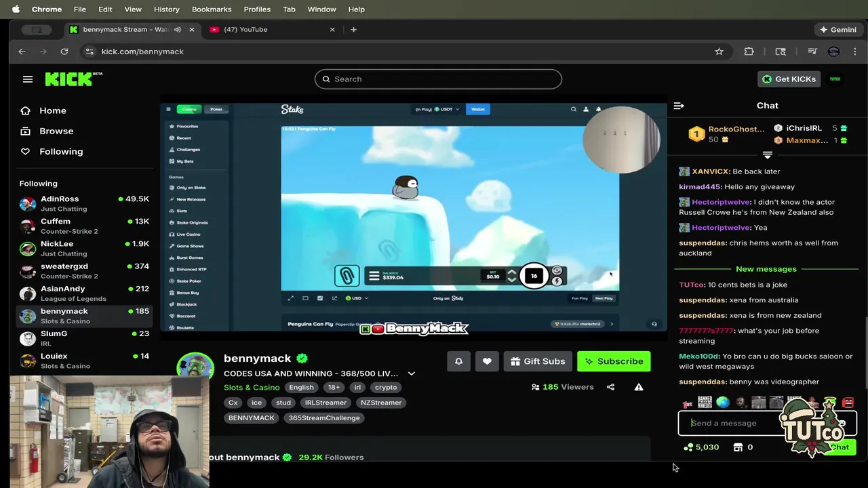Collapse the chat panel with arrow icon

coord(679,106)
